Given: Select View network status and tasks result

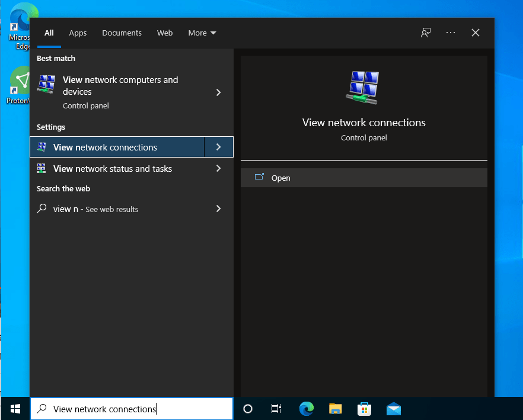Looking at the screenshot, I should coord(113,168).
